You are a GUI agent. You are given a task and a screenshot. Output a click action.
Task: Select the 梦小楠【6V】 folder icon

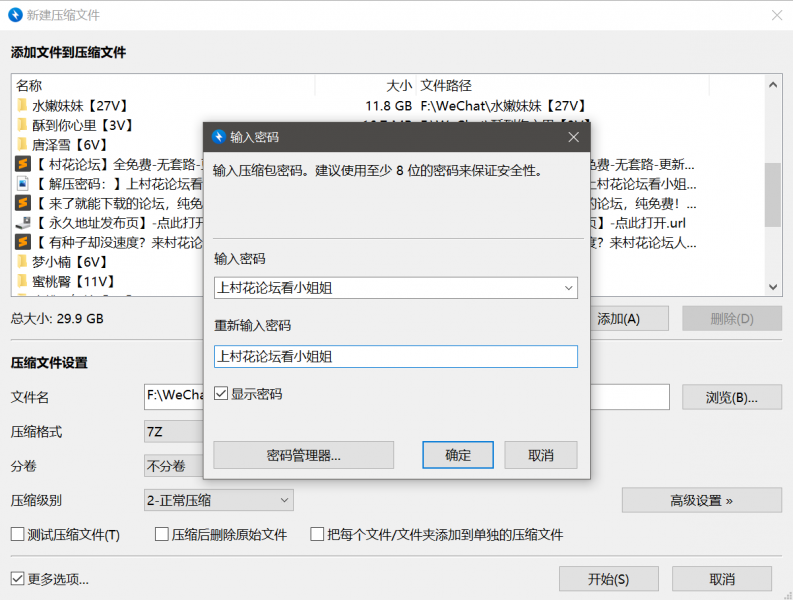(22, 261)
